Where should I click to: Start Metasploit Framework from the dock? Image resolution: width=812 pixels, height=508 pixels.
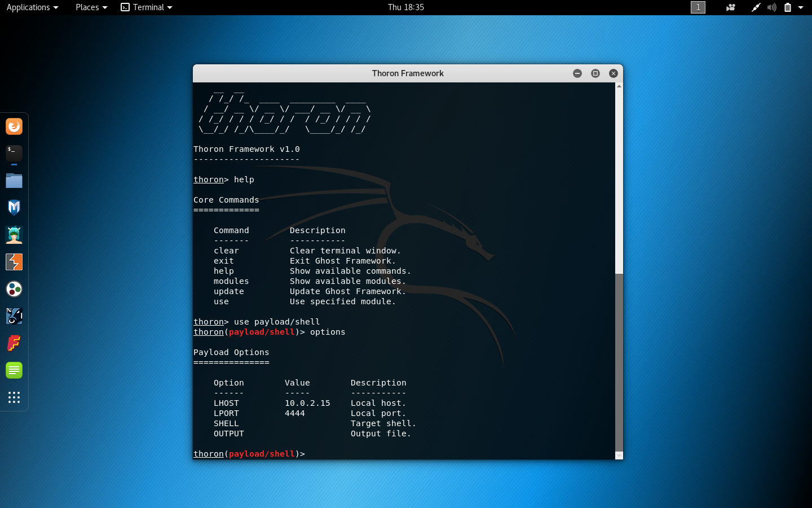14,208
